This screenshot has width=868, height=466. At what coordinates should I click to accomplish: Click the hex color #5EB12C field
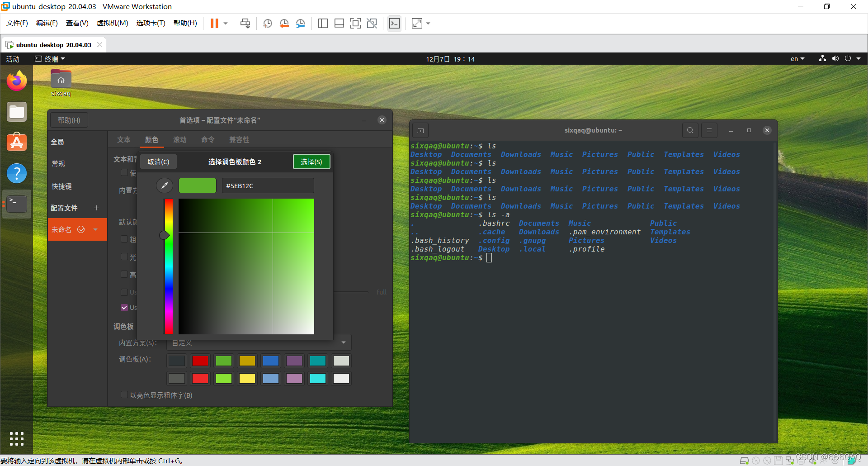coord(268,186)
